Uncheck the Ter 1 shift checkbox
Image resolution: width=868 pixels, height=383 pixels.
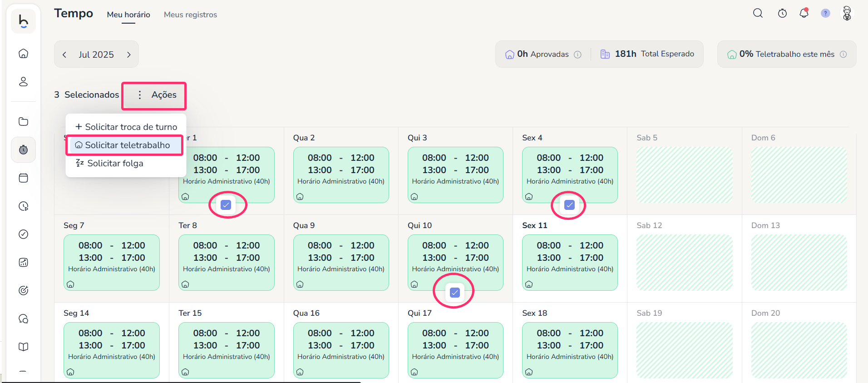[226, 205]
